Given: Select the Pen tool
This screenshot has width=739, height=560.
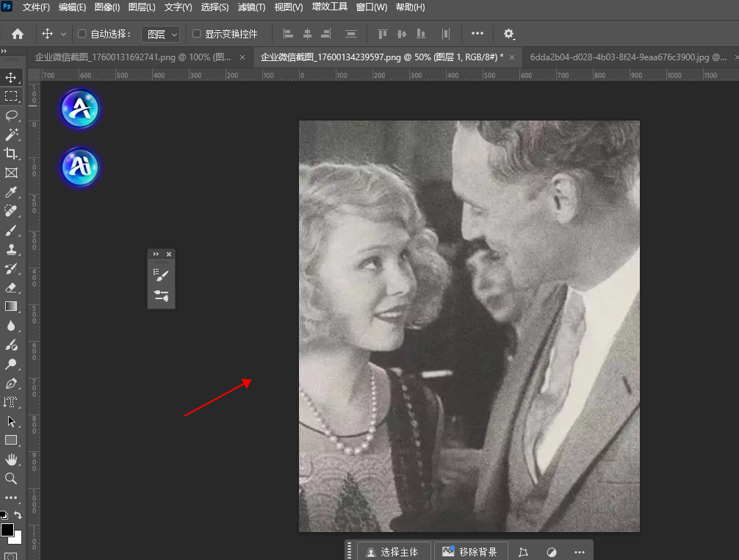Looking at the screenshot, I should [11, 383].
